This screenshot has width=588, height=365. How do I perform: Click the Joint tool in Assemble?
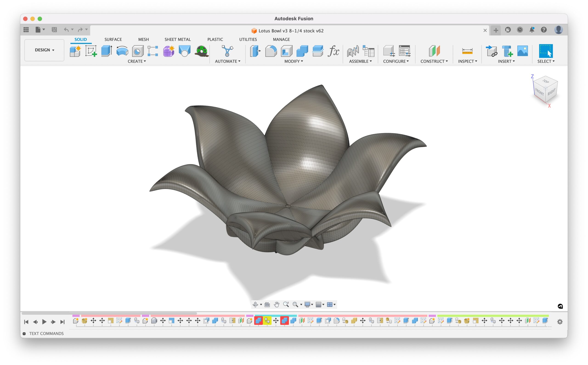(x=353, y=51)
